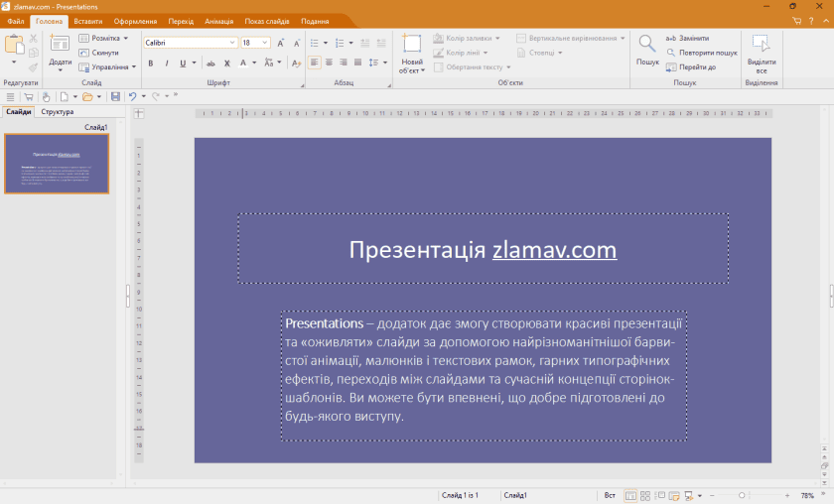The image size is (834, 504).
Task: Click the Cut scissors icon
Action: (34, 39)
